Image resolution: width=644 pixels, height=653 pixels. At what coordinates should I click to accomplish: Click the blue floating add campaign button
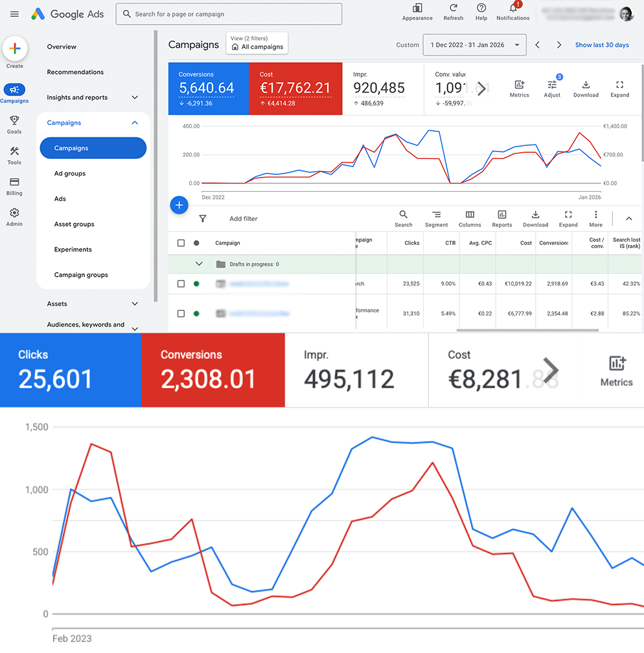click(x=179, y=205)
